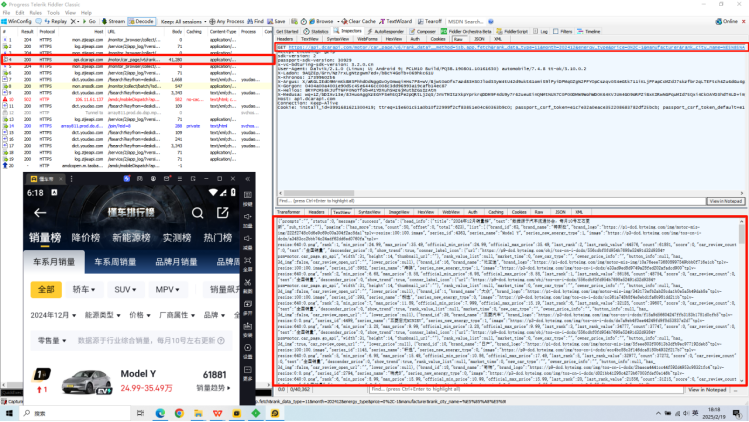
Task: Click the comment speech bubble icon
Action: point(39,22)
